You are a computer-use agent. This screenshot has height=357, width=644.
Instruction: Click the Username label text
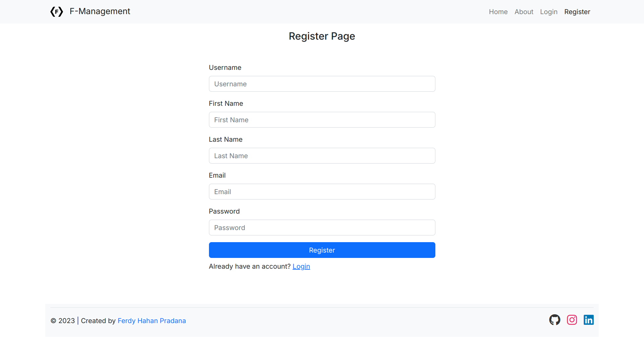(225, 68)
